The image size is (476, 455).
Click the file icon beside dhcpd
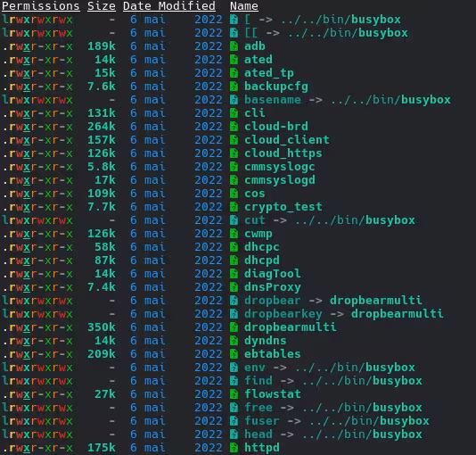tap(234, 260)
